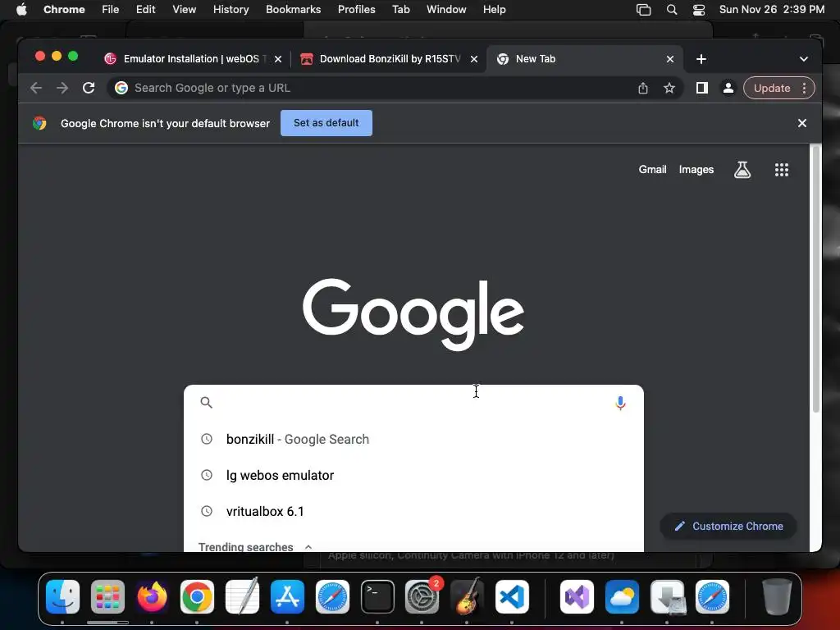The height and width of the screenshot is (630, 840).
Task: Open the tab search dropdown chevron
Action: 804,59
